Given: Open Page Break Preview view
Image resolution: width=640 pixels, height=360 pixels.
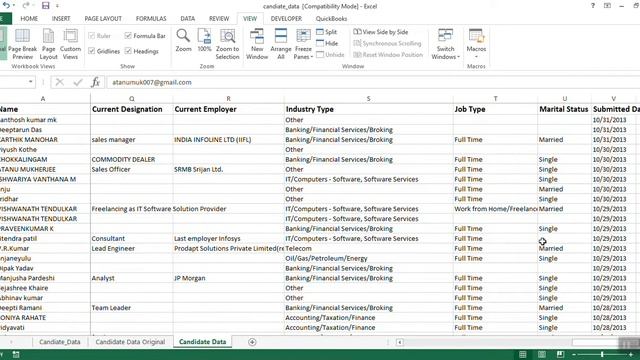Looking at the screenshot, I should 22,44.
